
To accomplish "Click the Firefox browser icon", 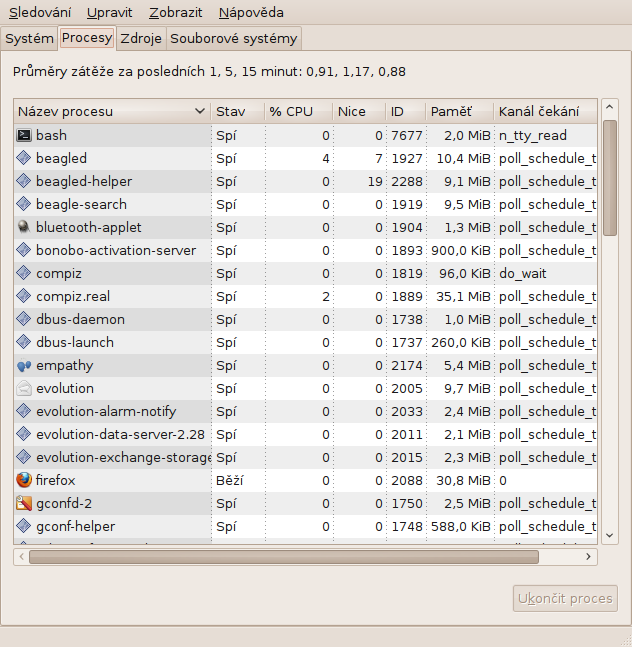I will (24, 480).
